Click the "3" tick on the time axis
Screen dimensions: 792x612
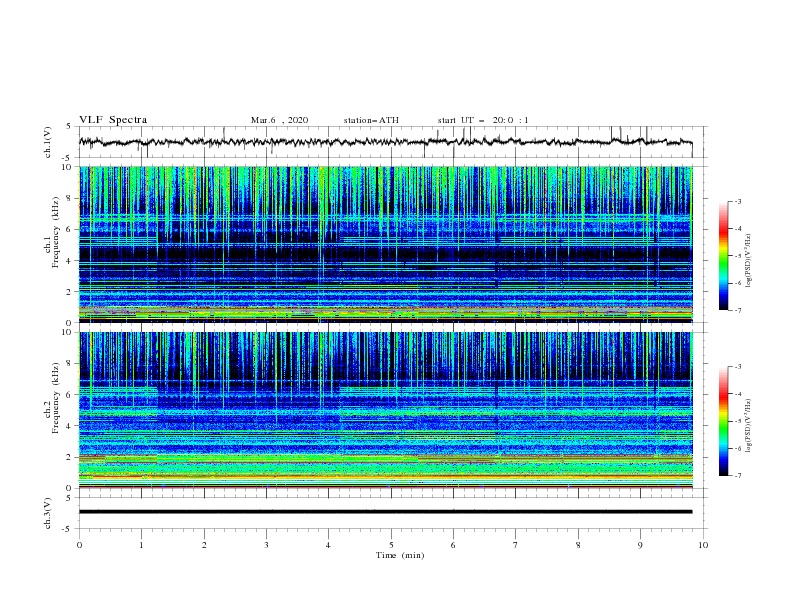[x=266, y=545]
